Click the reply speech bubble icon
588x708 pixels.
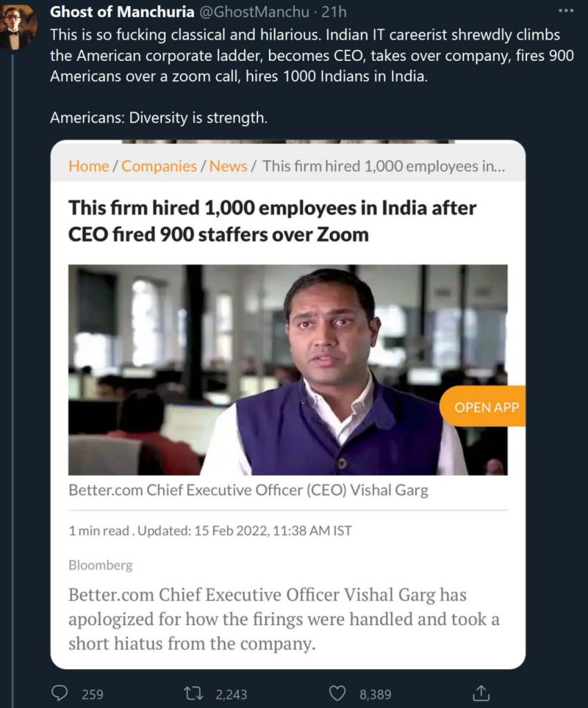coord(60,693)
